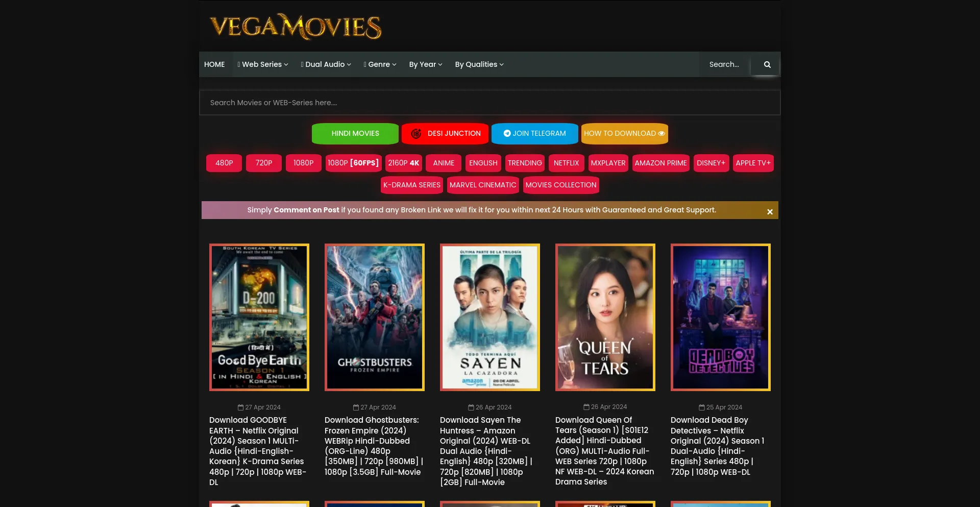Click the HINDI MOVIES button
980x507 pixels.
coord(355,133)
